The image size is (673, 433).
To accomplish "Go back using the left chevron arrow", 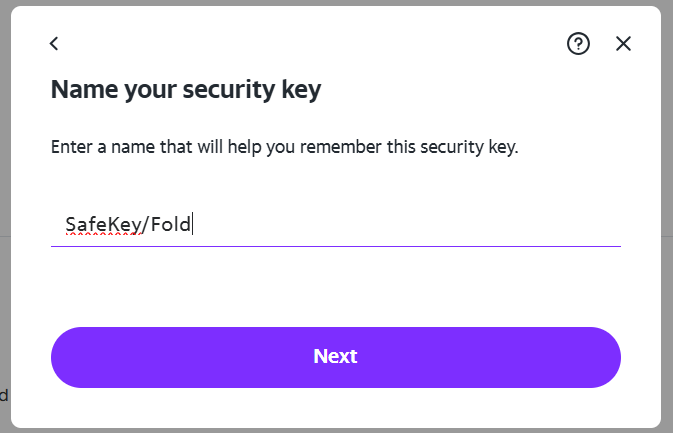I will [54, 43].
